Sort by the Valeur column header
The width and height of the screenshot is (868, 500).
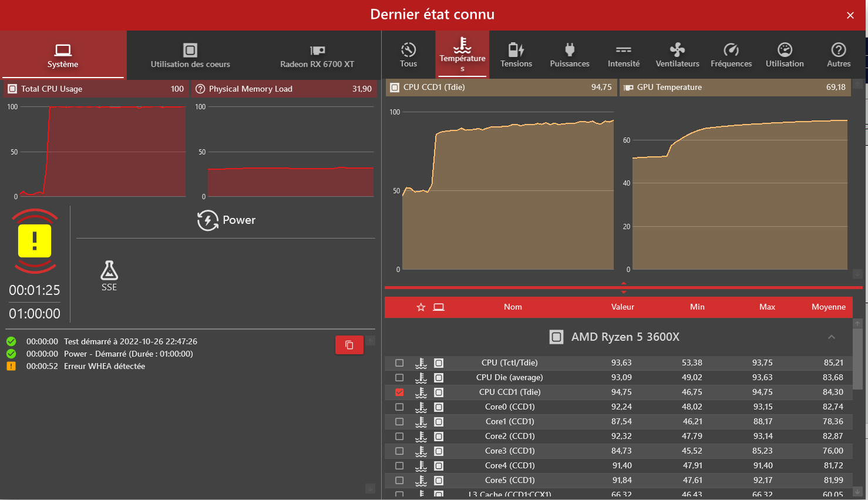pyautogui.click(x=623, y=307)
